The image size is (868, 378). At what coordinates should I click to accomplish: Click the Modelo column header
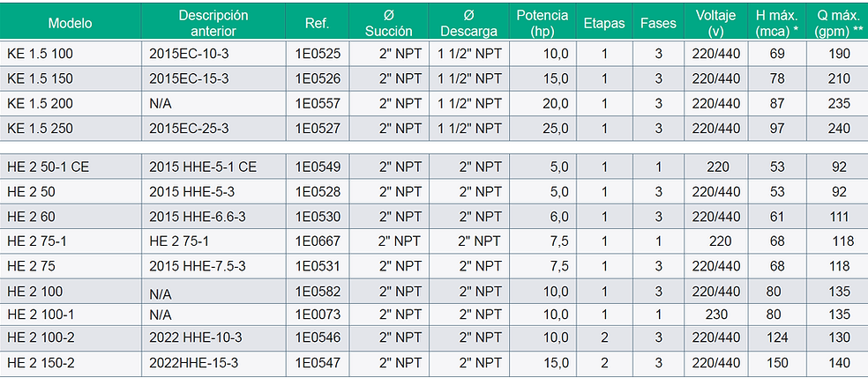pos(70,23)
